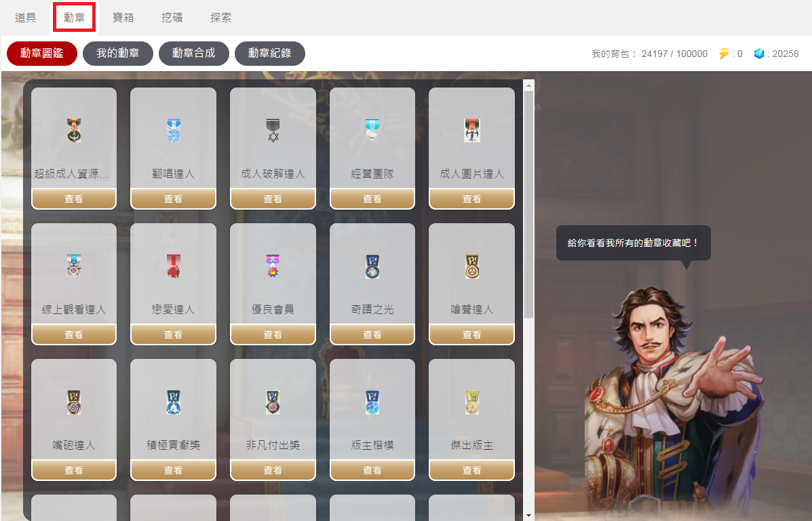Image resolution: width=812 pixels, height=521 pixels.
Task: View 勳章紀錄 history
Action: click(270, 54)
